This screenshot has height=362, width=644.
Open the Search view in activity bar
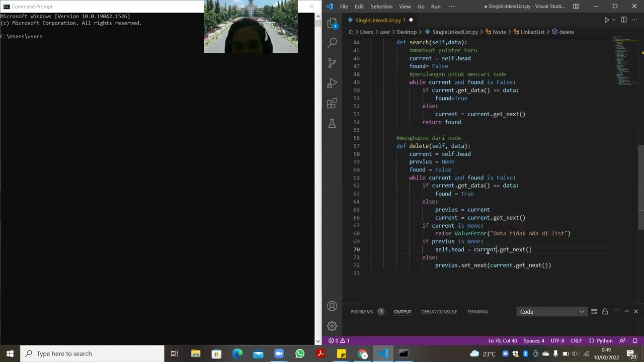coord(332,43)
